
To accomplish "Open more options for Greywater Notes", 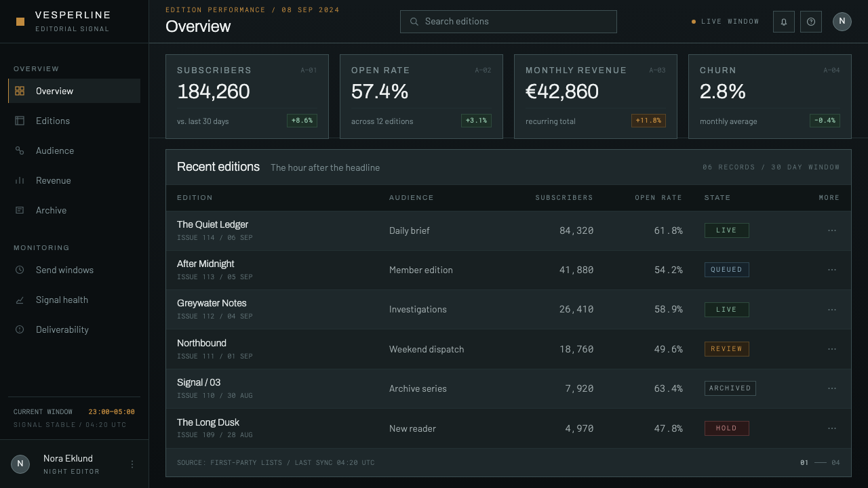I will [x=832, y=310].
